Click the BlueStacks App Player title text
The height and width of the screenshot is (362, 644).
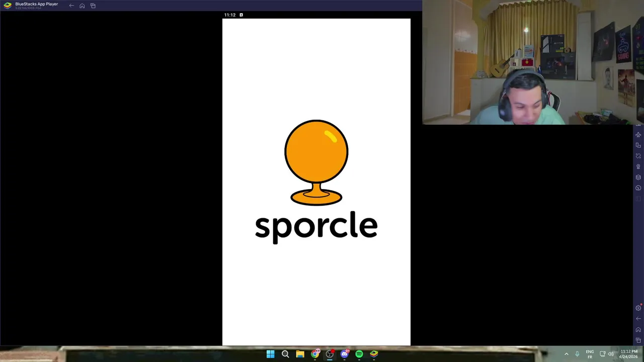click(x=36, y=4)
